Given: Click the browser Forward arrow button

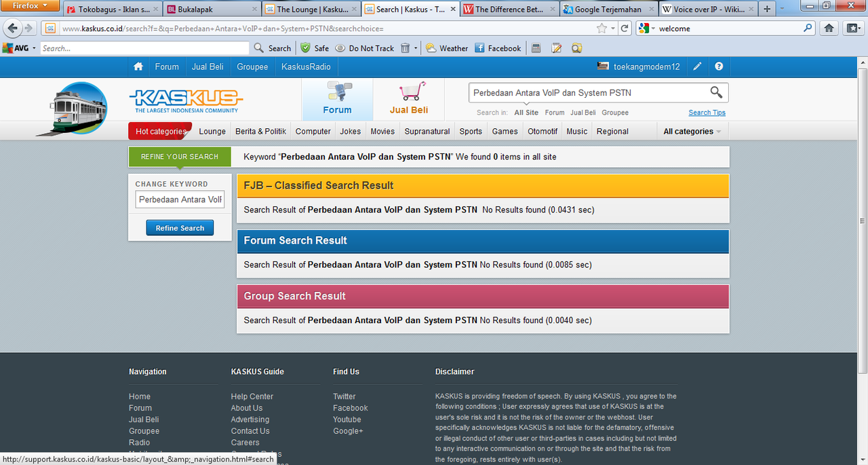Looking at the screenshot, I should click(28, 29).
